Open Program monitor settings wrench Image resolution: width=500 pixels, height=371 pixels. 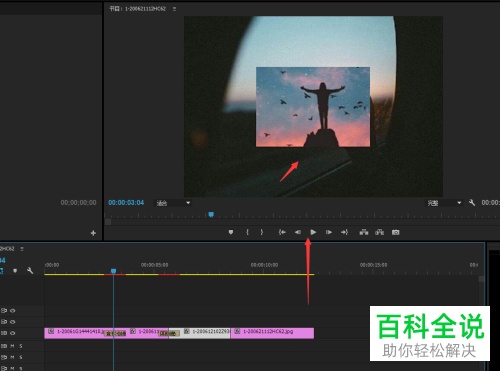pos(472,202)
